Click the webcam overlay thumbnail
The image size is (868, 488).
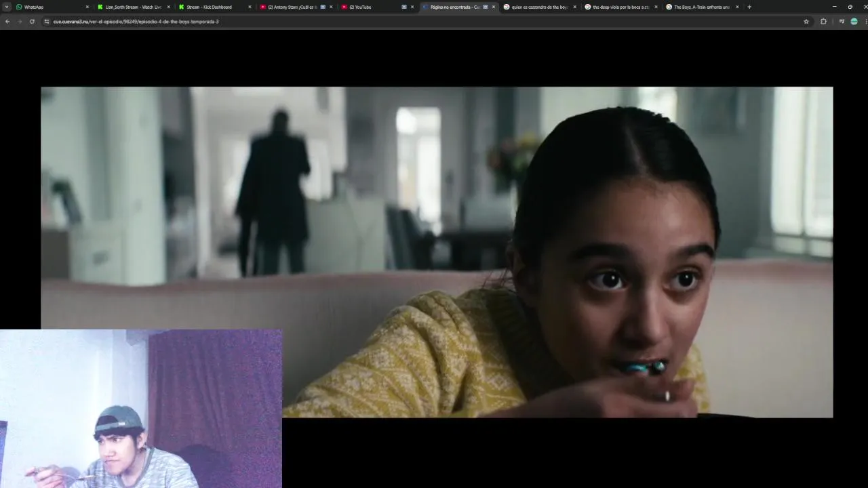(141, 409)
